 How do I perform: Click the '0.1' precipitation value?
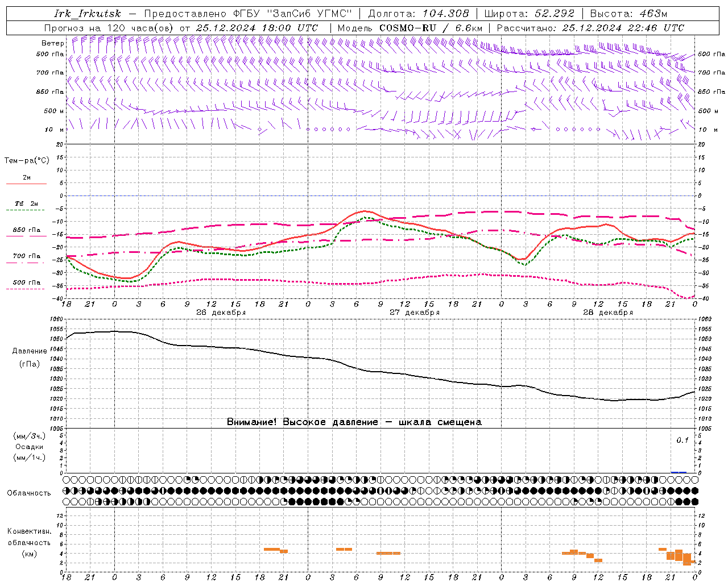click(x=682, y=440)
